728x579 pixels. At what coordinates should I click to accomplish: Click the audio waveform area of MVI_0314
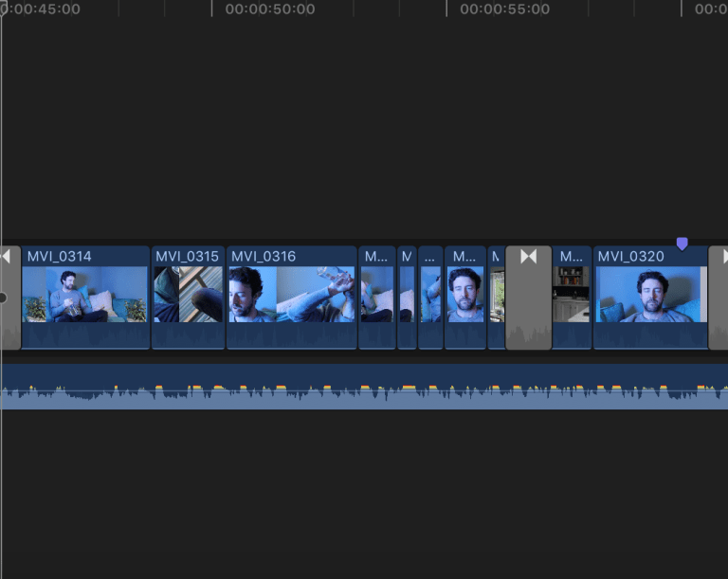[x=84, y=335]
